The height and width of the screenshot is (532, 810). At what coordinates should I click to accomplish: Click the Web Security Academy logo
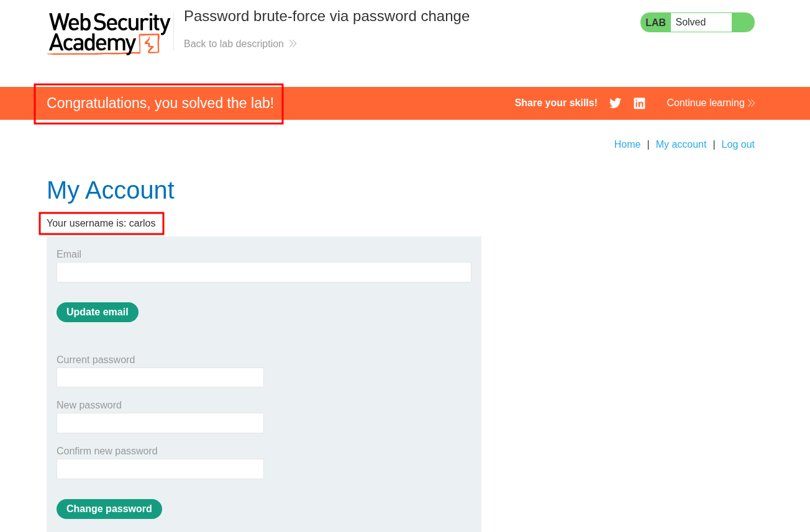[109, 34]
